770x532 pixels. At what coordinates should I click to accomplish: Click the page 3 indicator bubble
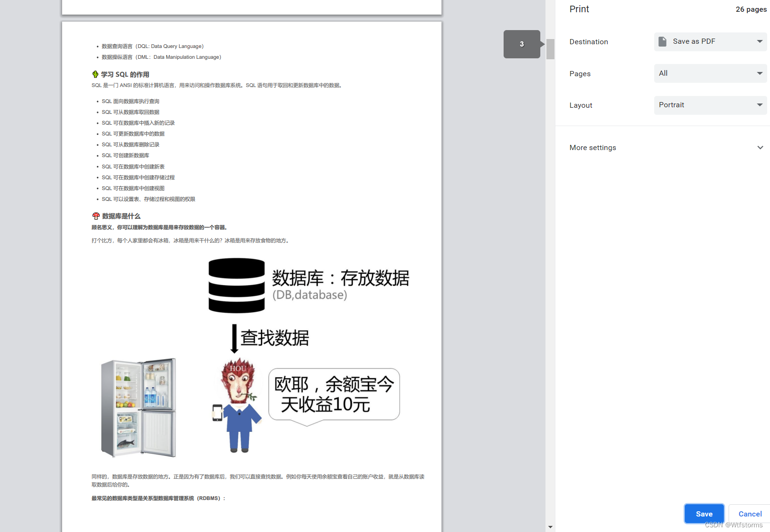click(x=522, y=44)
